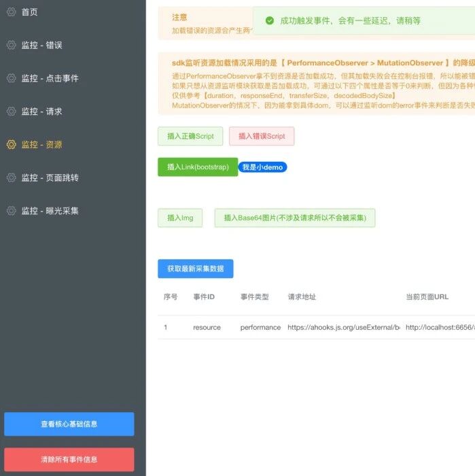Click the 我是小demo blue badge

[262, 167]
